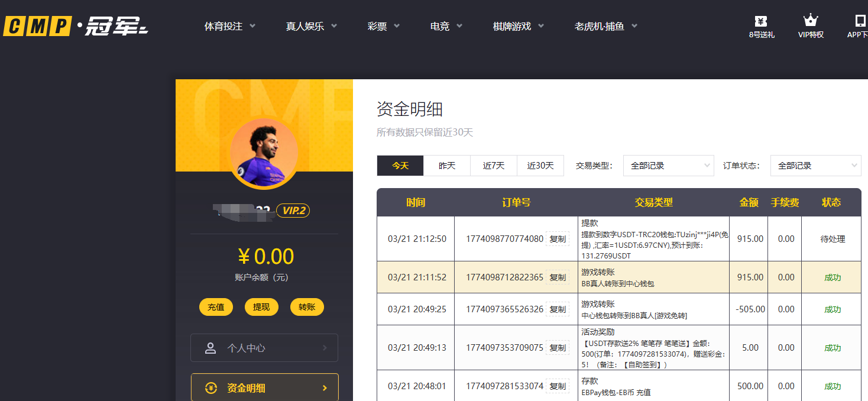This screenshot has width=868, height=401.
Task: Open the 真人娱乐 menu
Action: tap(305, 26)
